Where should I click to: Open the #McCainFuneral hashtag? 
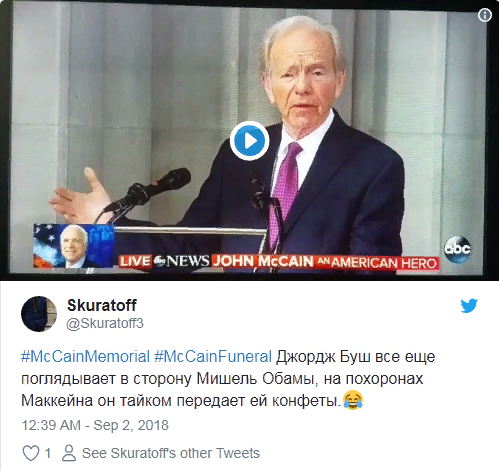click(x=213, y=357)
